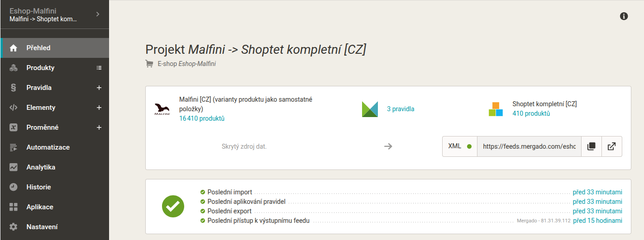The width and height of the screenshot is (644, 240).
Task: Click the Malfini bird logo
Action: [x=162, y=109]
